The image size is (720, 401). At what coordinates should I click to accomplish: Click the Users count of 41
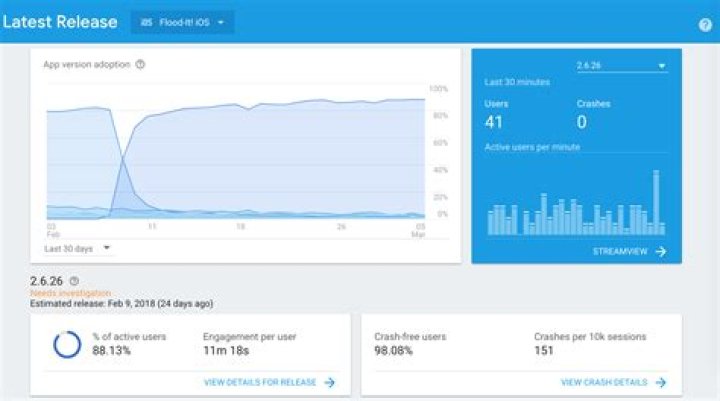(494, 122)
